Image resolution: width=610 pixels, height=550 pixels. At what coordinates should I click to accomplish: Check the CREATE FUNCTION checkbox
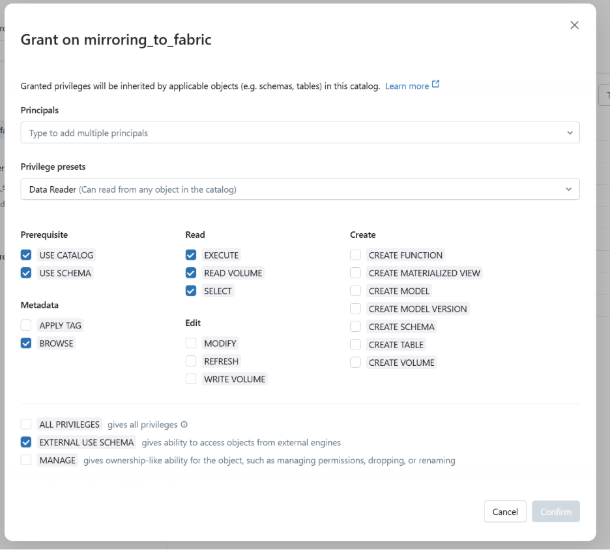[356, 255]
